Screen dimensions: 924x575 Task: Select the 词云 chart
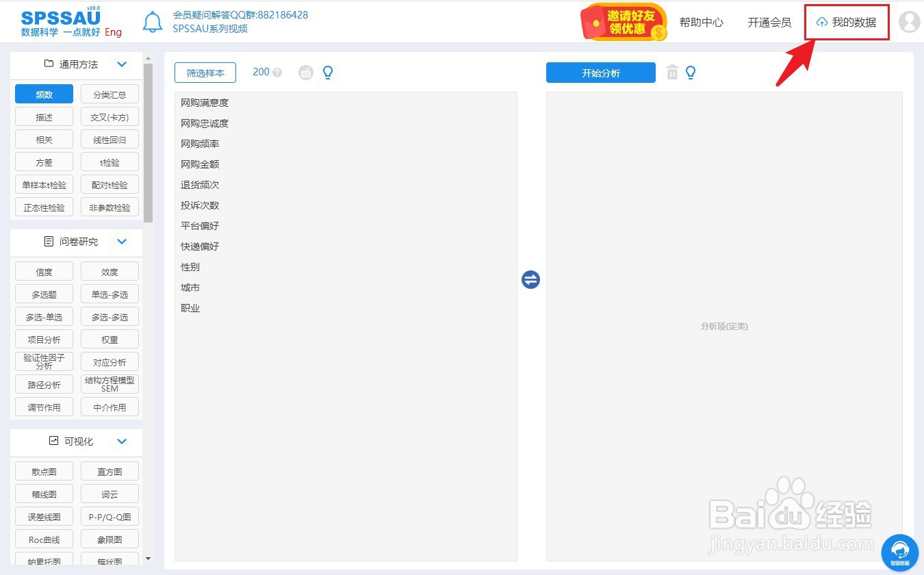pyautogui.click(x=110, y=494)
